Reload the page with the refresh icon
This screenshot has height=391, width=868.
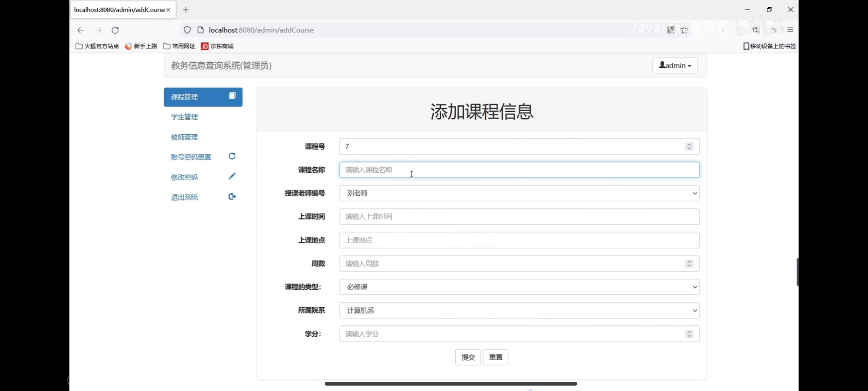(115, 30)
